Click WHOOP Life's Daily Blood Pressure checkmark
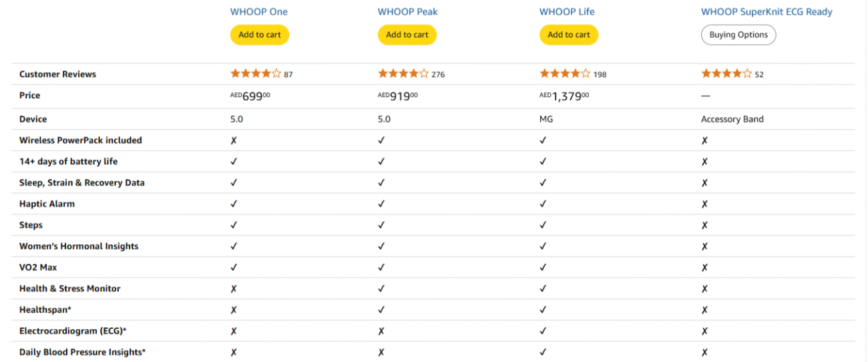 pos(543,353)
